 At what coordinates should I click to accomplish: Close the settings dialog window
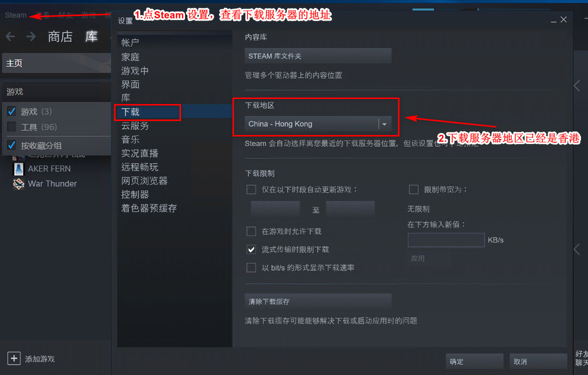pos(563,19)
